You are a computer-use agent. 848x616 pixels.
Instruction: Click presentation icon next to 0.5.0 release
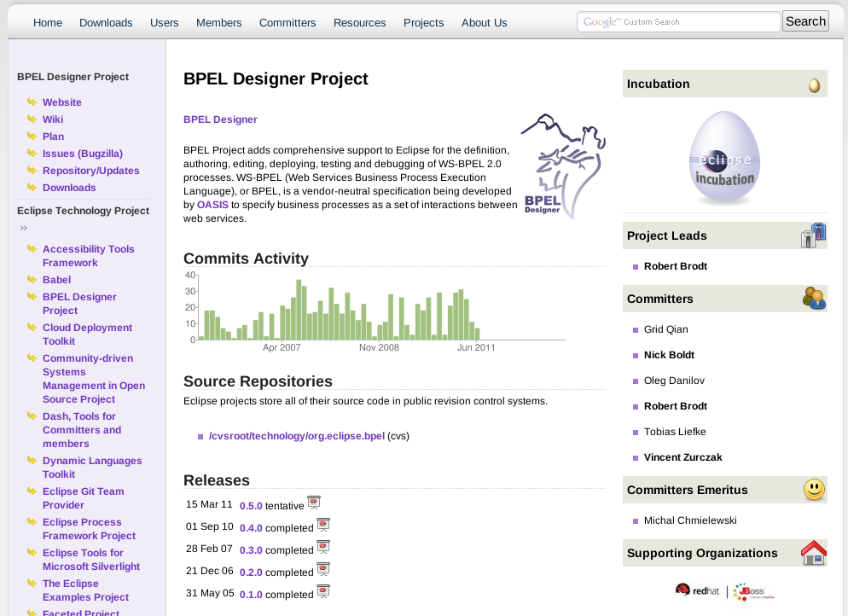314,503
